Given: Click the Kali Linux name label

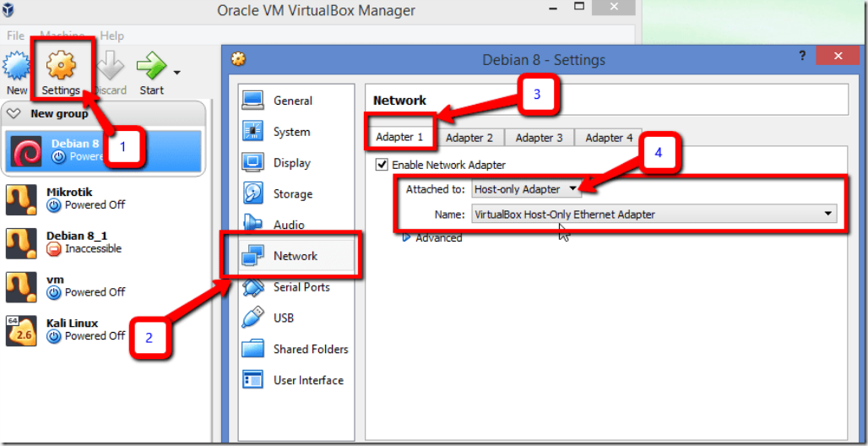Looking at the screenshot, I should click(73, 323).
